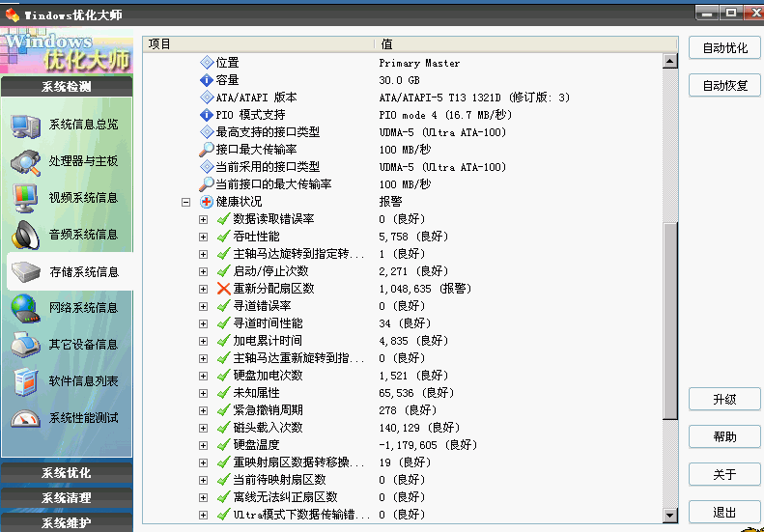The height and width of the screenshot is (532, 764).
Task: Click green check icon of 寻道错误率
Action: (224, 306)
